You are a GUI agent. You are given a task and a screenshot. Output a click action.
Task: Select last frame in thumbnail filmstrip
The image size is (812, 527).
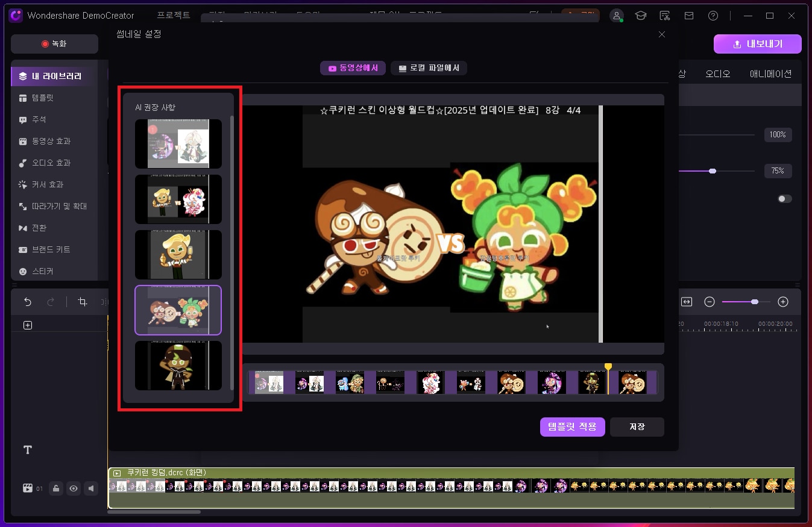tap(633, 382)
